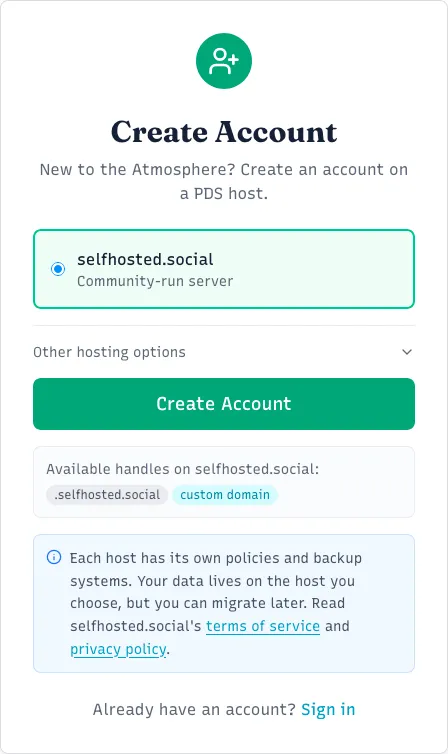Select the selfhosted.social radio button

point(58,269)
